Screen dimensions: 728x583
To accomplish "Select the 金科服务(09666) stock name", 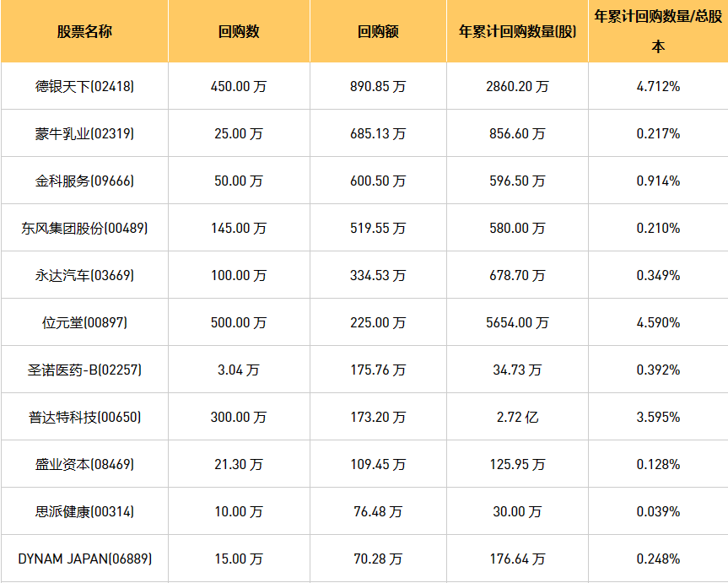I will click(x=84, y=181).
